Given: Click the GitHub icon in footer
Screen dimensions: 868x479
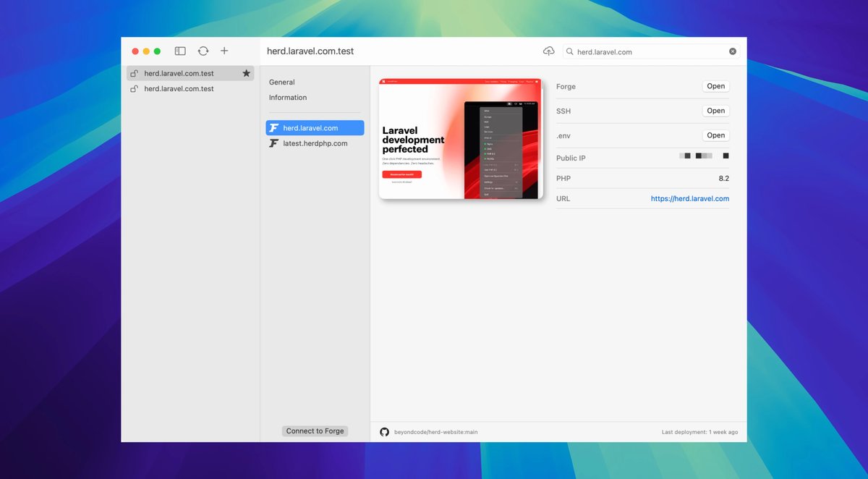Looking at the screenshot, I should [384, 432].
